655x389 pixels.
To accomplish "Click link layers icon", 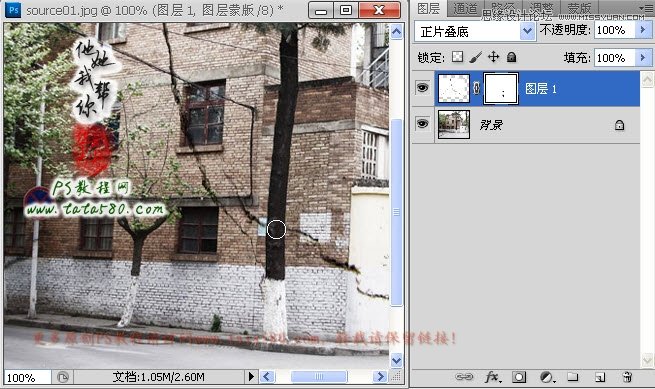I will pyautogui.click(x=463, y=377).
